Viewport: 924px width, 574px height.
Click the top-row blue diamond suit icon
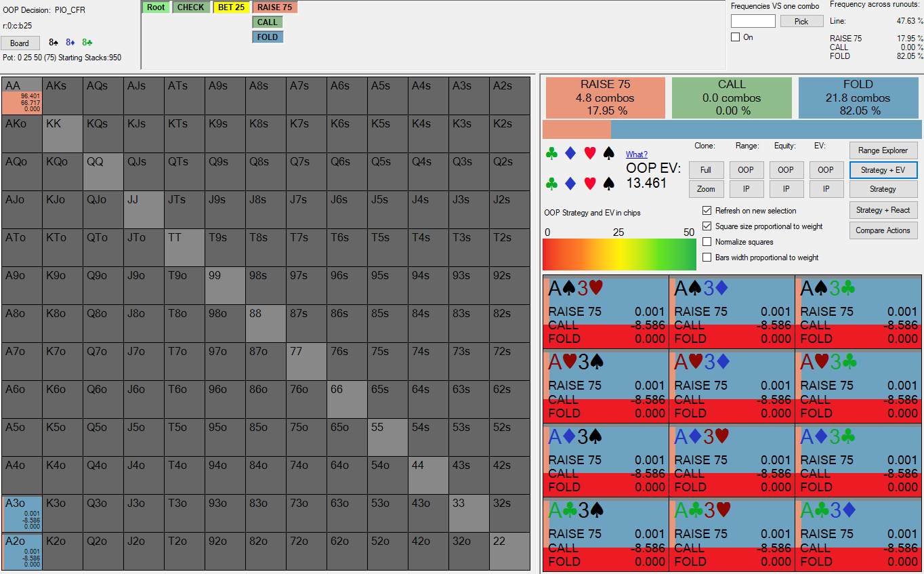[570, 154]
